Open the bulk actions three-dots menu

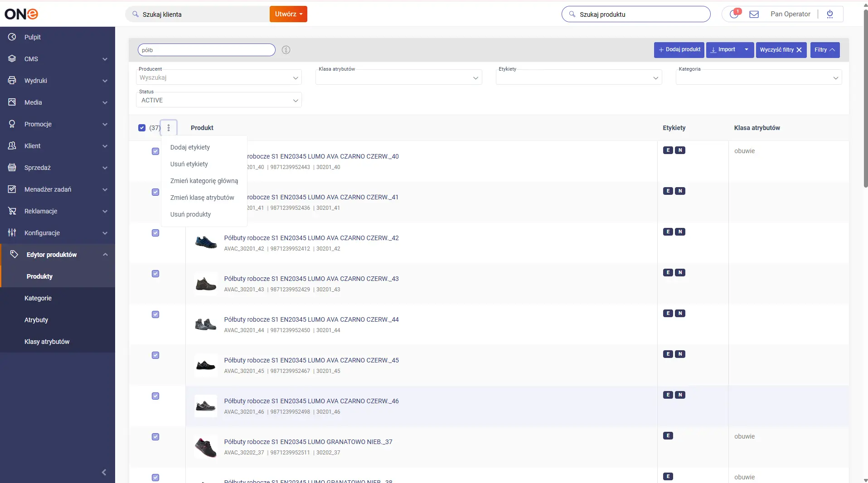click(169, 128)
